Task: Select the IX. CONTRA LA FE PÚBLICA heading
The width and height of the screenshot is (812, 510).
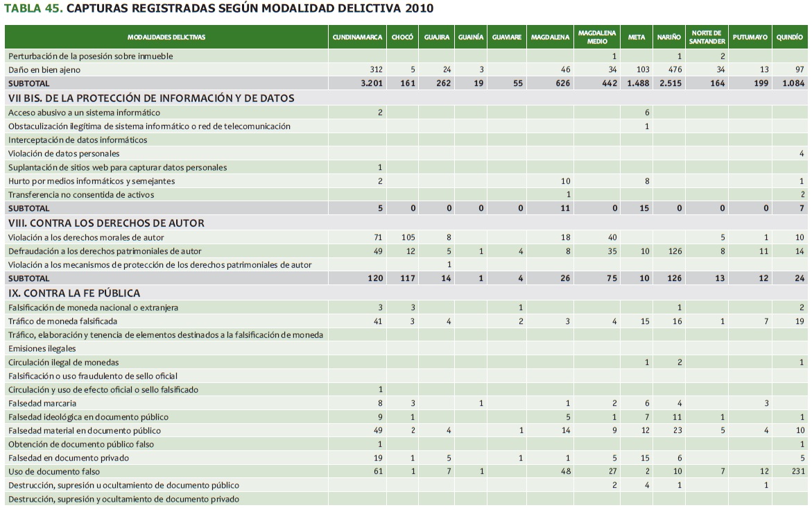Action: 74,293
